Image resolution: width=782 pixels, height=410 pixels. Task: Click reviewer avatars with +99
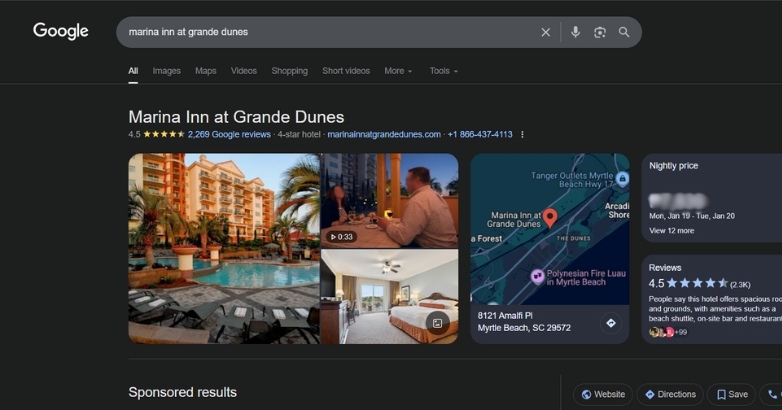pos(668,332)
